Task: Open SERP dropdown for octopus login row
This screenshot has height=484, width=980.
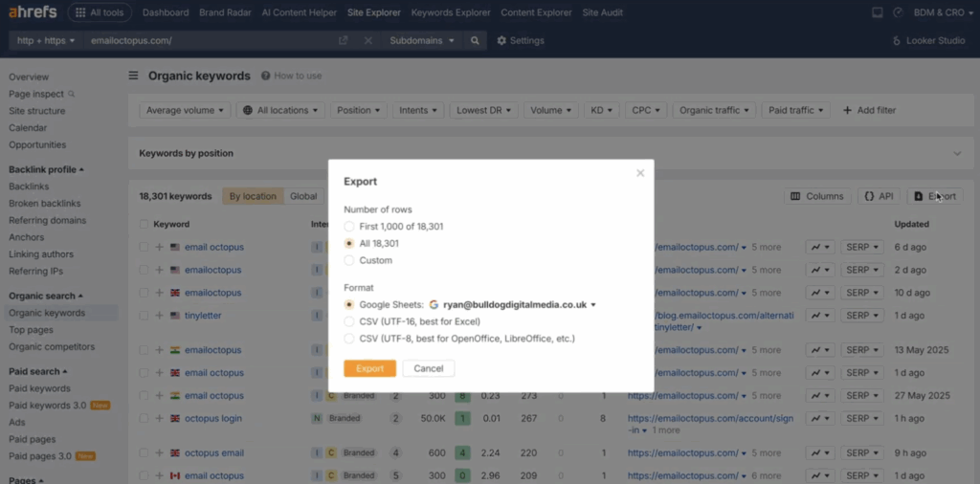Action: 862,418
